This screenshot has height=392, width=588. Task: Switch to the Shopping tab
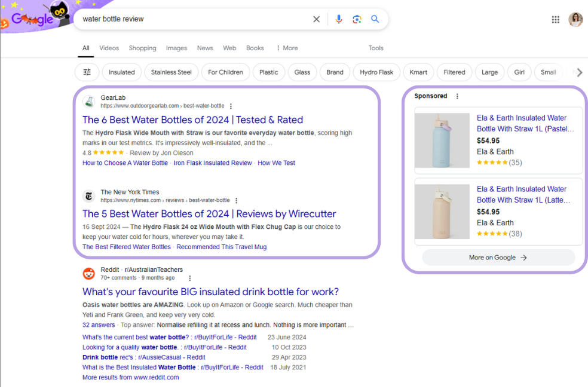pyautogui.click(x=142, y=48)
